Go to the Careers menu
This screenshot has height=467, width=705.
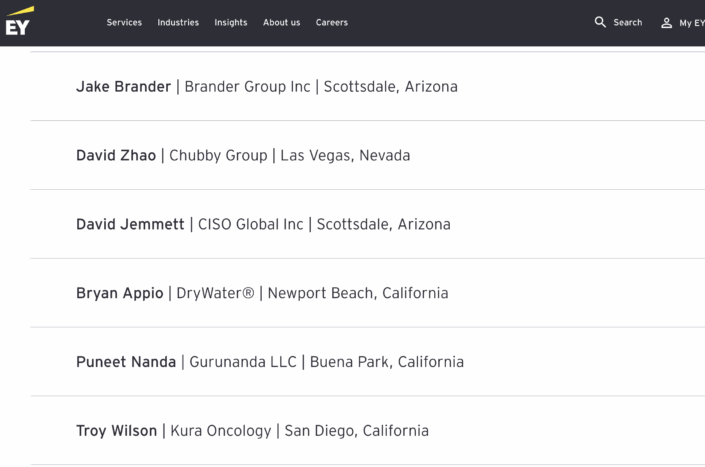[x=332, y=23]
